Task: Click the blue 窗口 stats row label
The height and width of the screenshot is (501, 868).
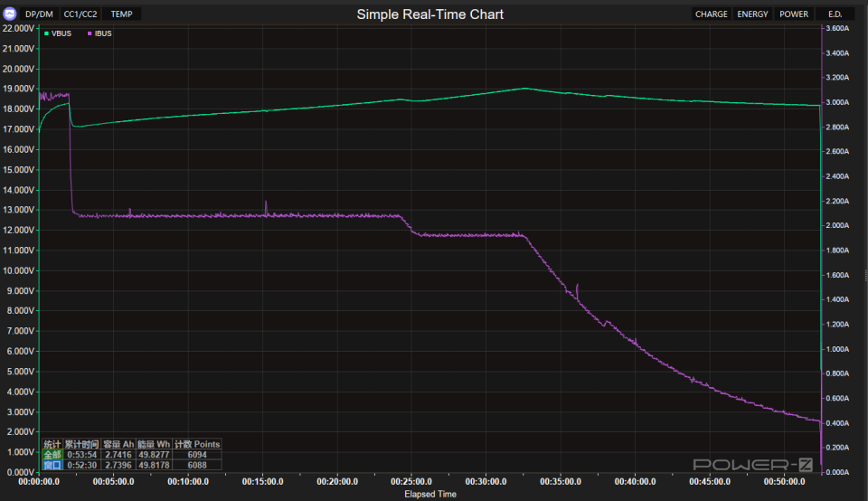Action: pyautogui.click(x=52, y=465)
